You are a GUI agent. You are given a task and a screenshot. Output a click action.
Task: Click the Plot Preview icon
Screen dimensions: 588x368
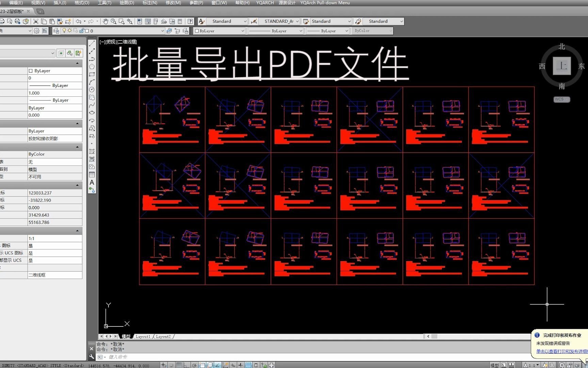coord(10,21)
